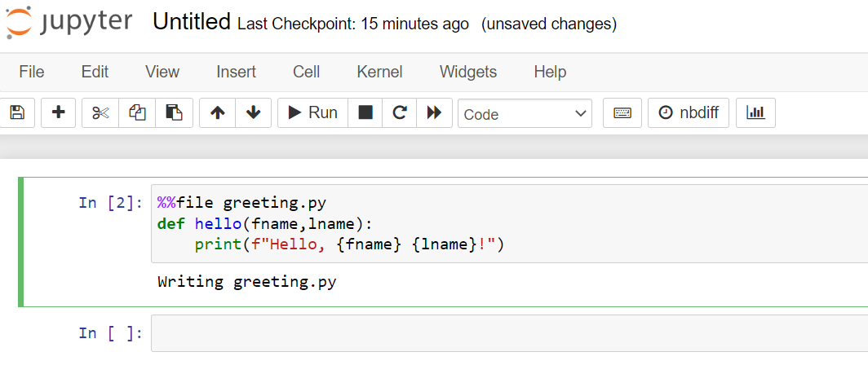Click the Run button
Viewport: 868px width, 374px height.
pos(312,113)
